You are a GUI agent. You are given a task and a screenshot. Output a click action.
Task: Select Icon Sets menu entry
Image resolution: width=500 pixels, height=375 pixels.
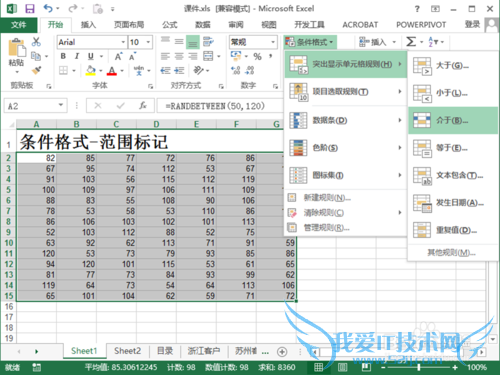coord(346,175)
